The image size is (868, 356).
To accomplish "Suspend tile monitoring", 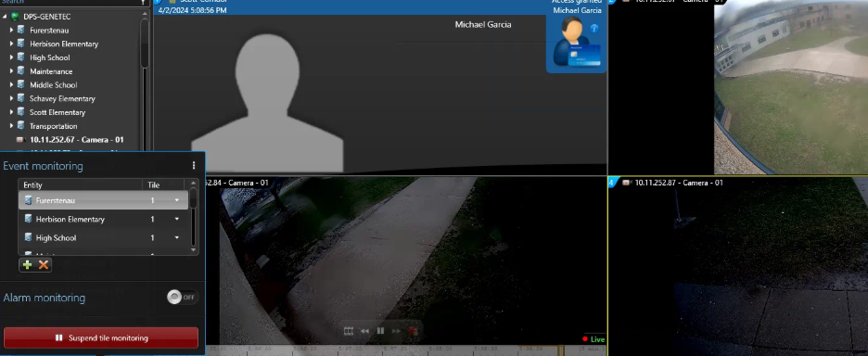I will click(x=101, y=337).
